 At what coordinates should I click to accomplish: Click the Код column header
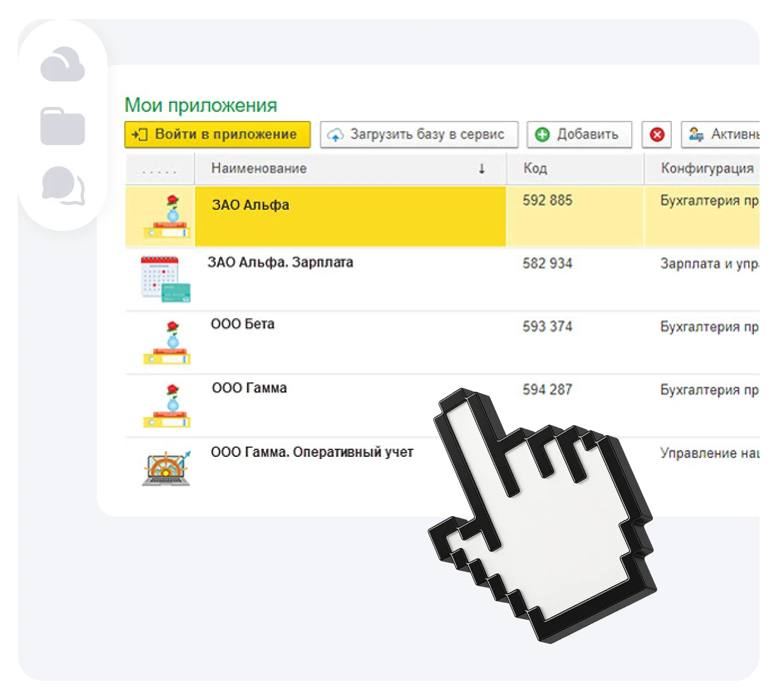[535, 169]
